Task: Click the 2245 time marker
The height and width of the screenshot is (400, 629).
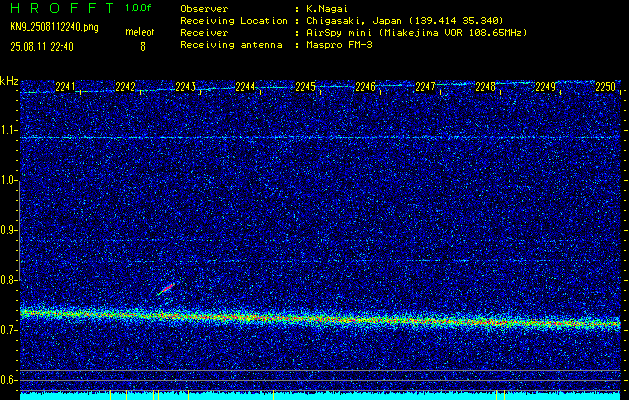Action: tap(305, 87)
